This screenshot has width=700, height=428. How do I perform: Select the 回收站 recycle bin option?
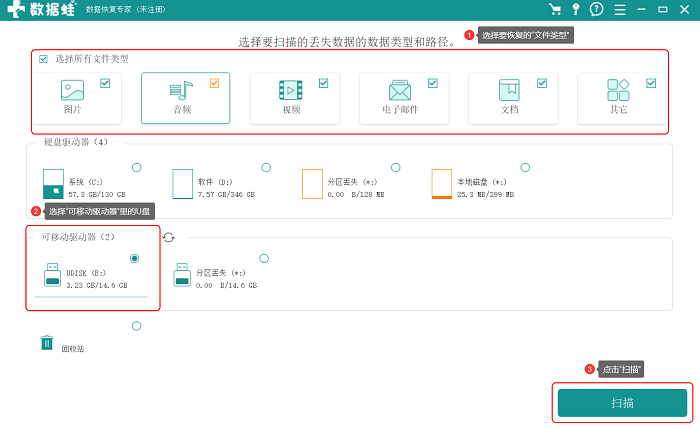pyautogui.click(x=137, y=326)
